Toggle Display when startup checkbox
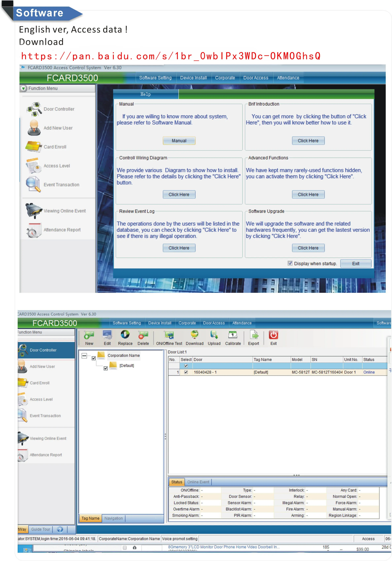 pos(290,263)
